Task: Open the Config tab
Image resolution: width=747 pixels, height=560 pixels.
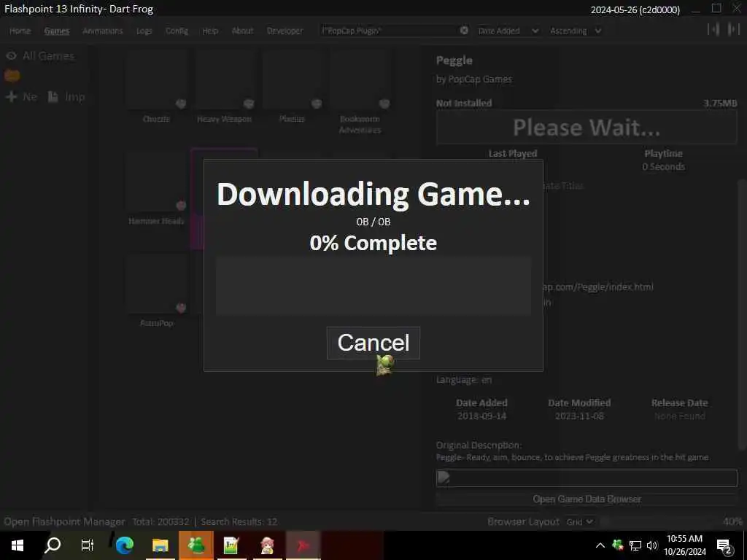Action: 177,31
